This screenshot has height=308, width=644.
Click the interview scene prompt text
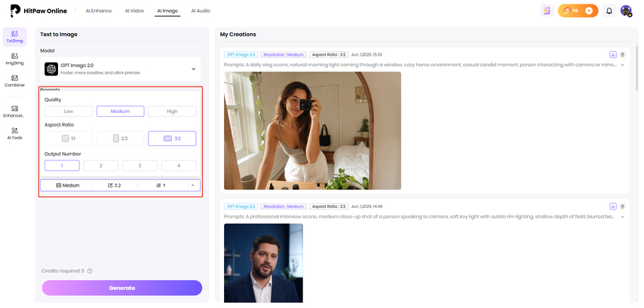[419, 217]
